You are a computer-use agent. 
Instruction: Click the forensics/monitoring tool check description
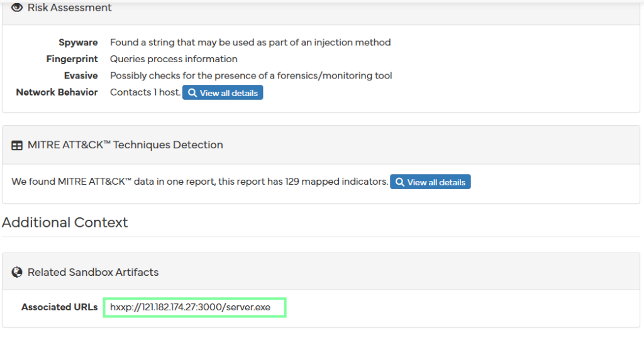[x=251, y=75]
